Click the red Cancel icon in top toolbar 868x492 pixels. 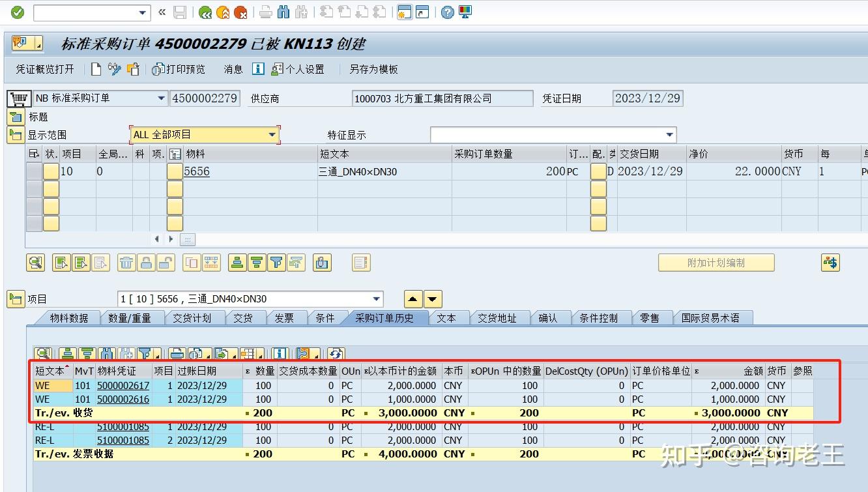240,12
